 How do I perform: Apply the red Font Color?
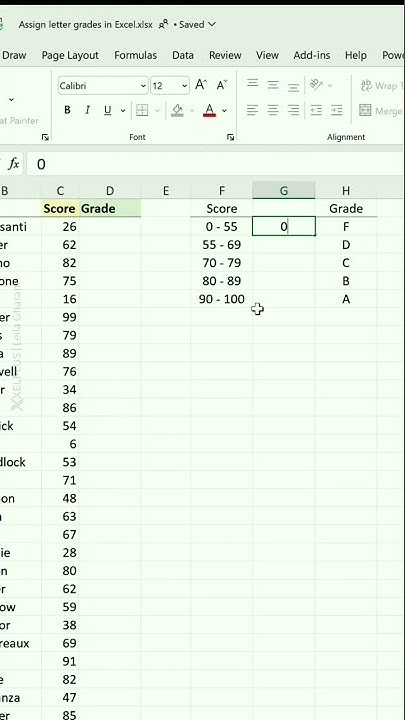(x=209, y=110)
